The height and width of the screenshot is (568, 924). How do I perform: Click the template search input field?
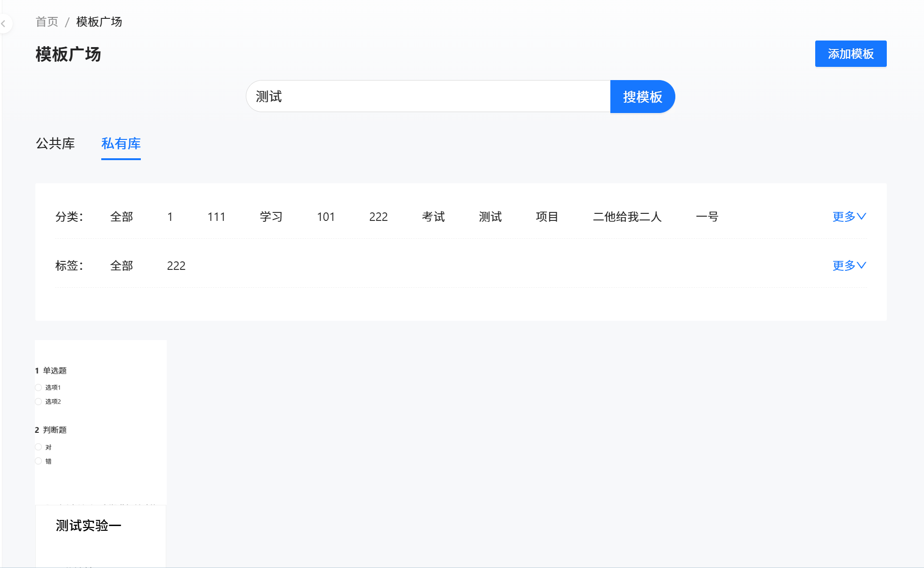tap(428, 97)
